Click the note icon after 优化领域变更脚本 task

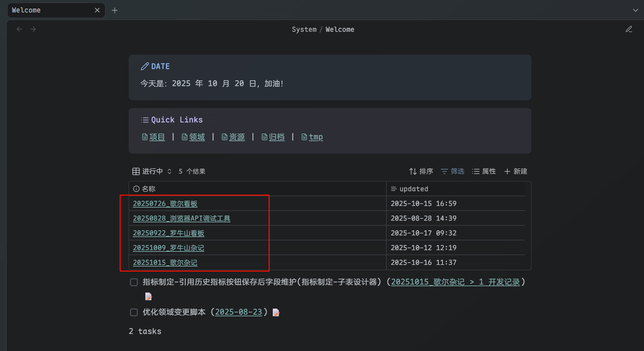pyautogui.click(x=276, y=313)
